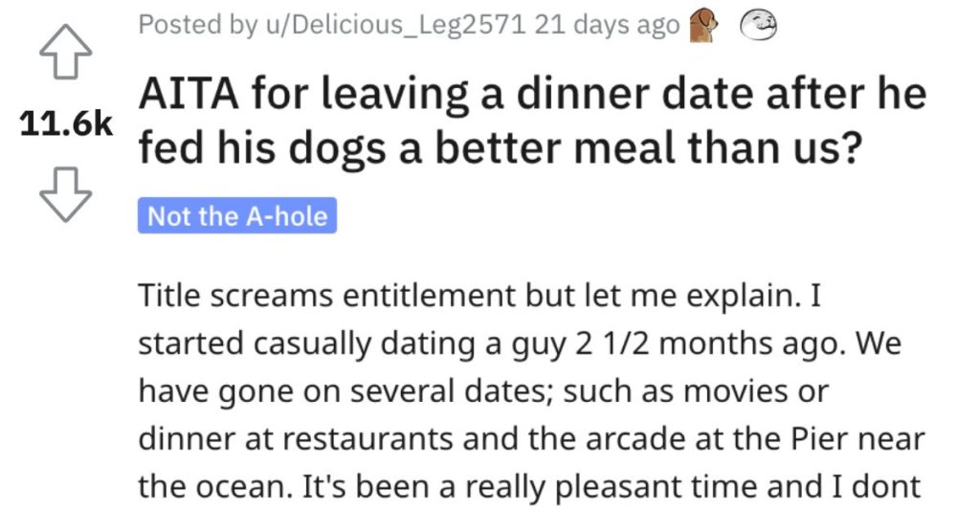Click the white seal award icon

757,26
